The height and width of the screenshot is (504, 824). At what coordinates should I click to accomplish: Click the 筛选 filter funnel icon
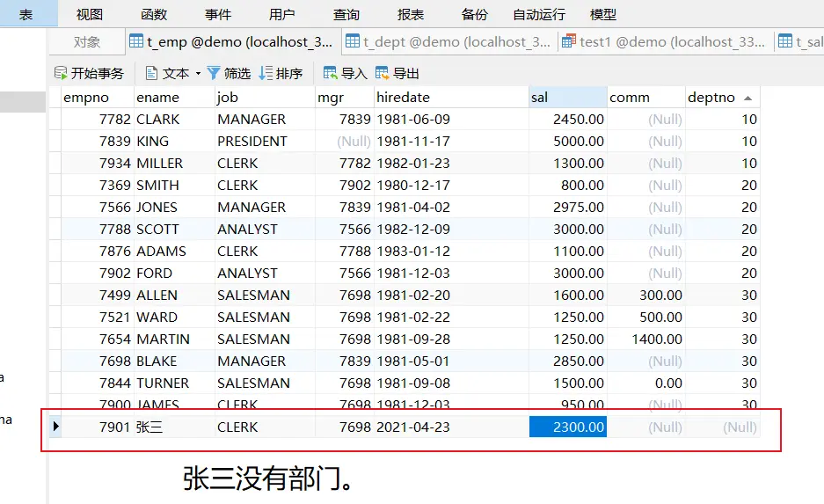214,73
